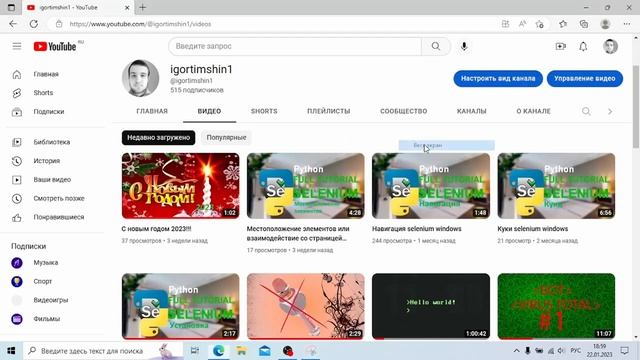Viewport: 640px width, 360px height.
Task: Select the Популярные filter chip
Action: 226,138
